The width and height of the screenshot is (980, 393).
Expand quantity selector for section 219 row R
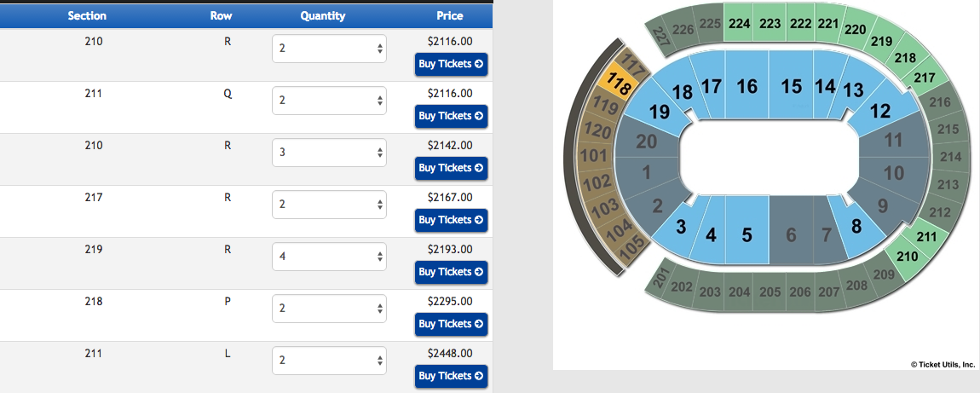click(x=330, y=256)
